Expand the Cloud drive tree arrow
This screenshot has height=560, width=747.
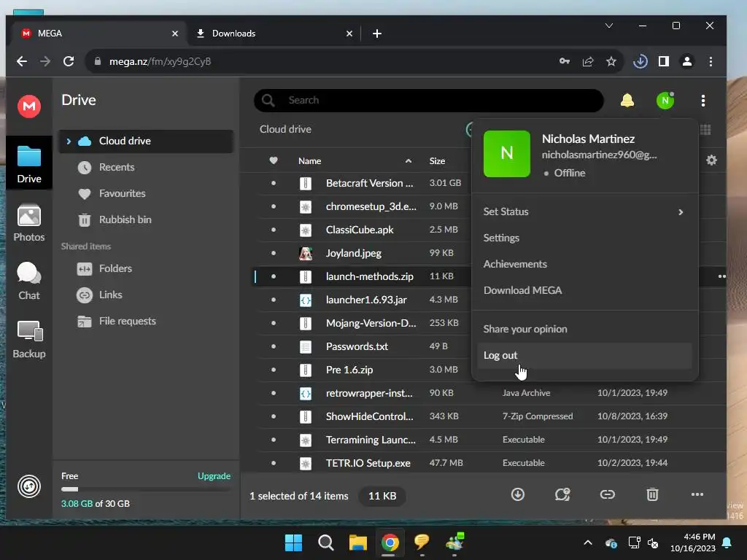(x=69, y=141)
